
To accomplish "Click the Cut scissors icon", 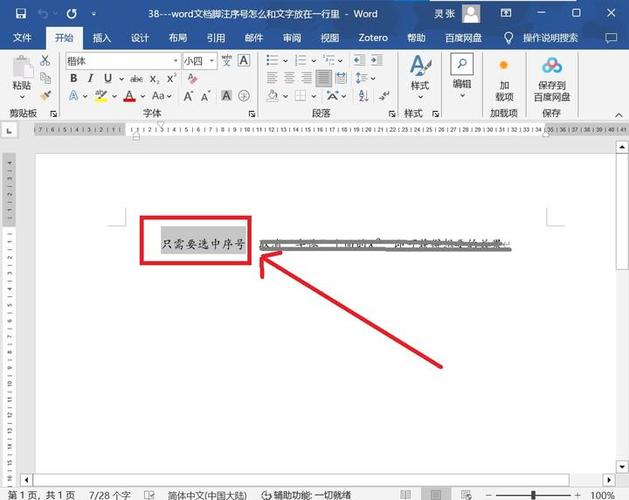I will [45, 61].
